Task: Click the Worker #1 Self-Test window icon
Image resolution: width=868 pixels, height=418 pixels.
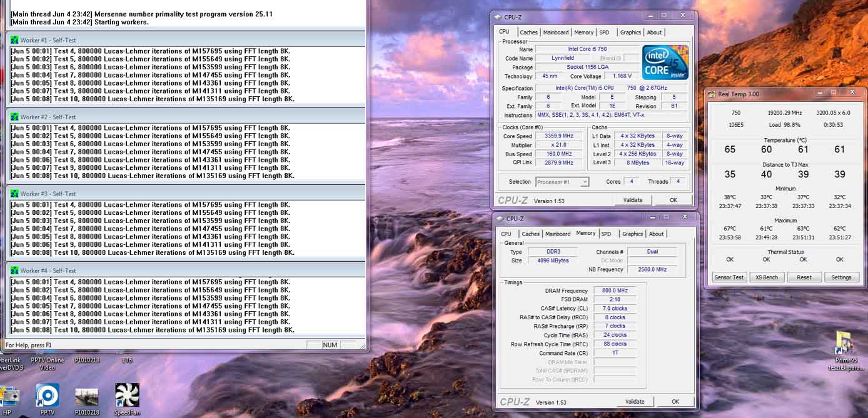Action: coord(14,40)
